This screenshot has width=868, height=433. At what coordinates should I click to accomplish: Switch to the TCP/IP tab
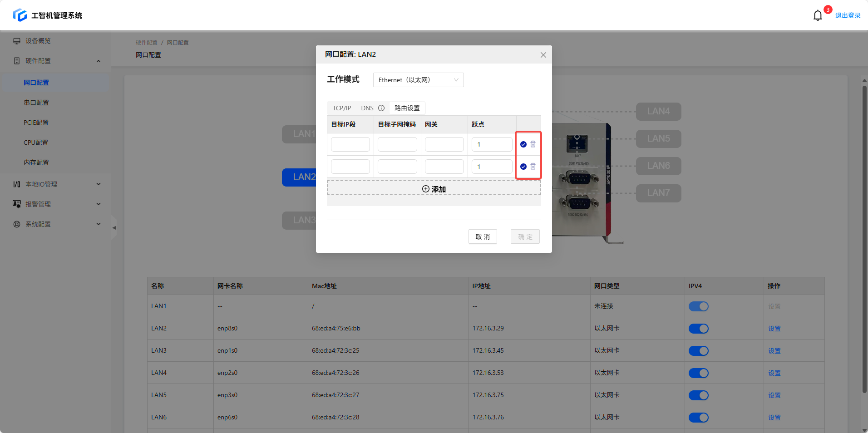click(341, 108)
